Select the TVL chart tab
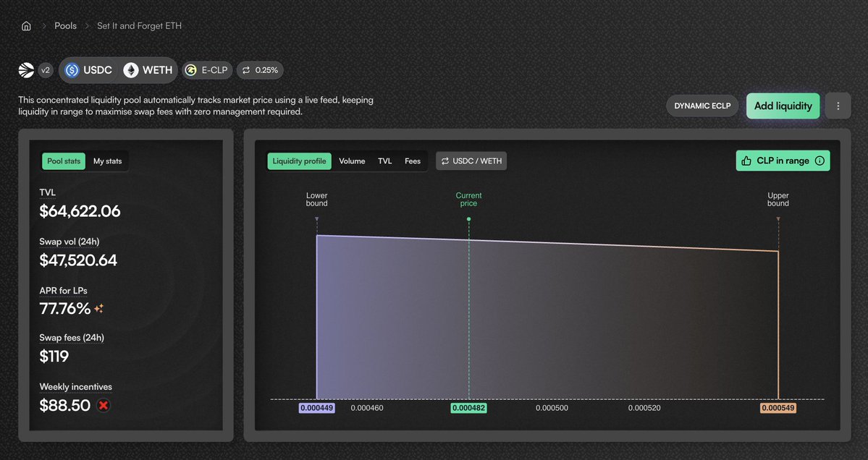Screen dimensions: 868x460 384,161
